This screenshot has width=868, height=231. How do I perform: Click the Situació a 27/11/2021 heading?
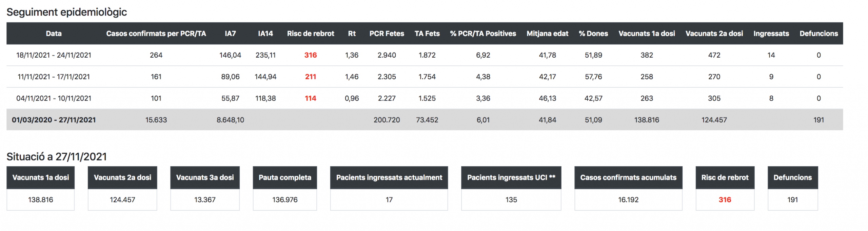tap(57, 156)
